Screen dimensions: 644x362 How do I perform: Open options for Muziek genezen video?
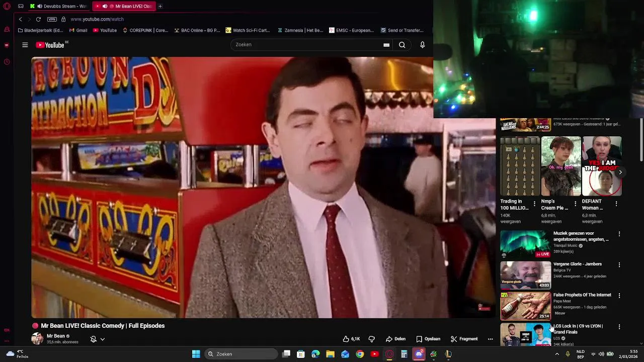pyautogui.click(x=619, y=234)
